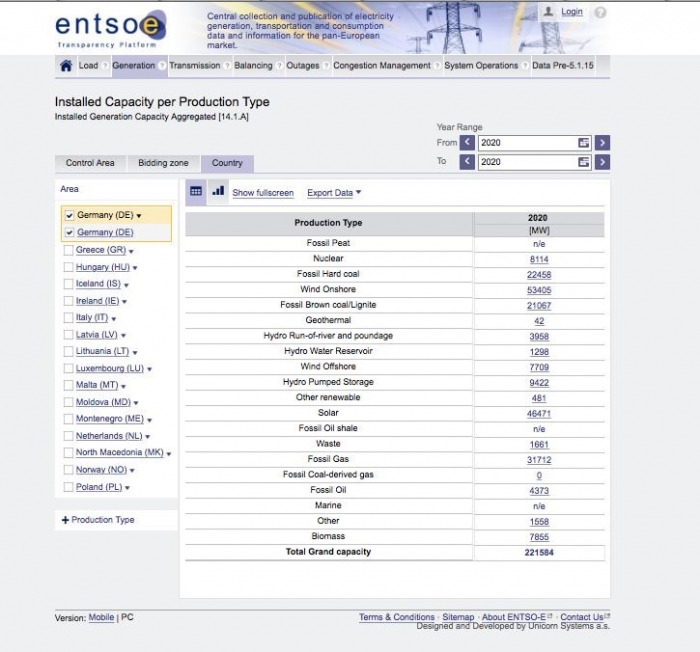Screen dimensions: 700x652
Task: Expand Germany (DE) dropdown arrow
Action: pyautogui.click(x=139, y=216)
